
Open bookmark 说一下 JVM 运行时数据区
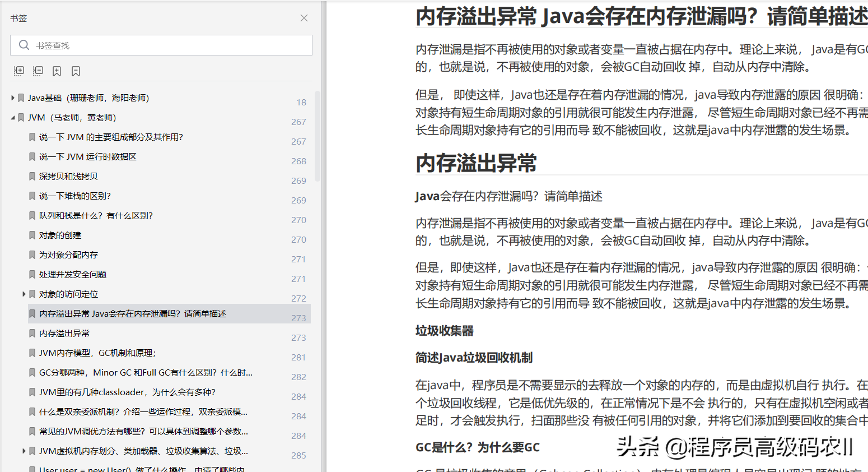tap(88, 156)
